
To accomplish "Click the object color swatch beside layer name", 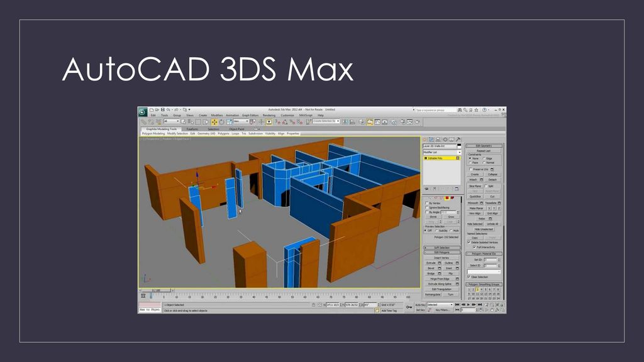I will (459, 146).
